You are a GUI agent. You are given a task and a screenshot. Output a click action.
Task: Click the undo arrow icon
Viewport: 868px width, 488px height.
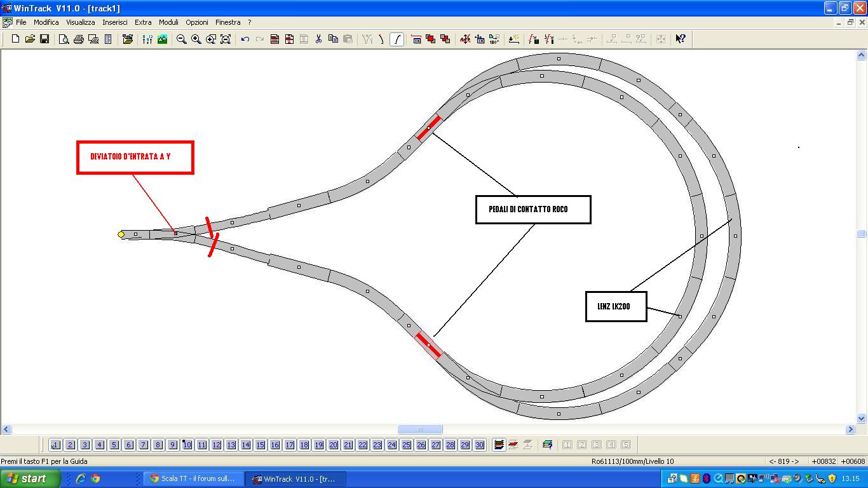click(x=245, y=39)
